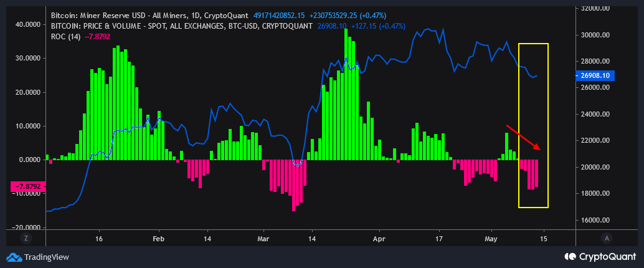
Task: Click the −20.0000 left axis label
Action: (x=27, y=227)
